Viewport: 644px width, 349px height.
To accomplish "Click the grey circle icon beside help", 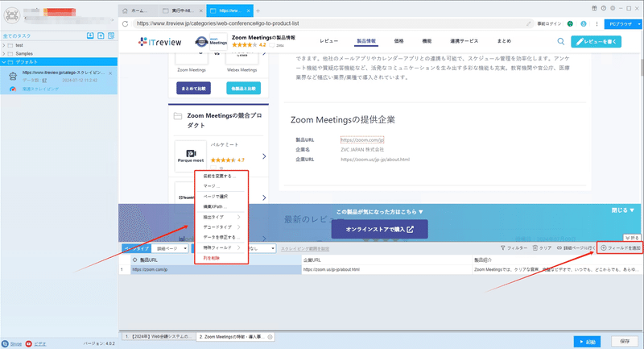I will (x=613, y=8).
